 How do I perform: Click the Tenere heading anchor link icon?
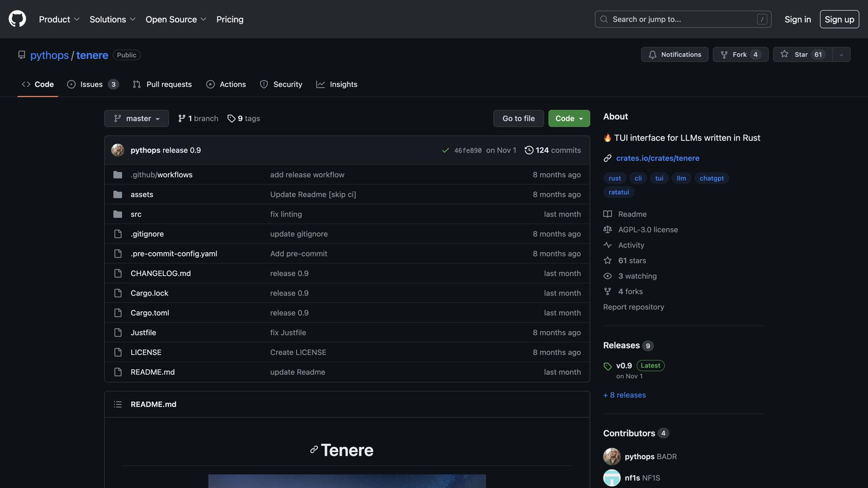314,450
